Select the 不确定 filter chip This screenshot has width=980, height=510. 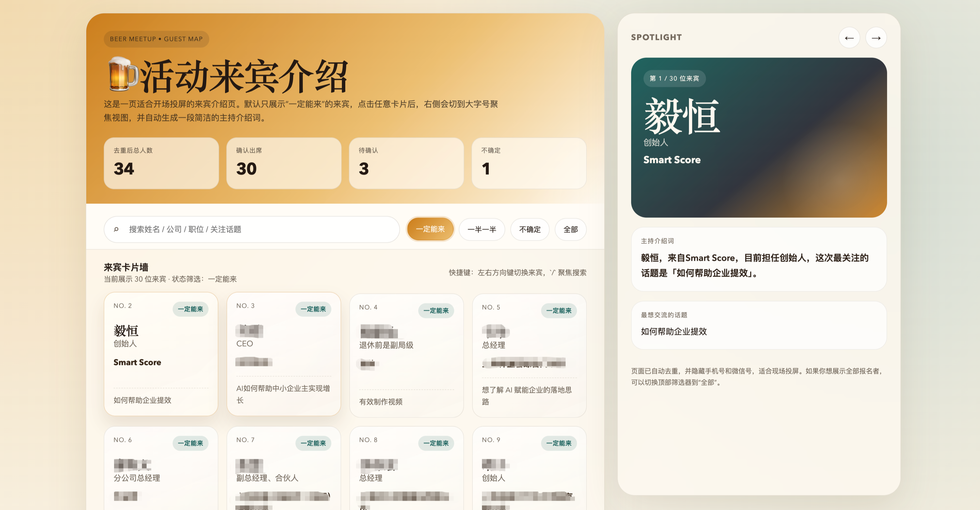tap(529, 229)
